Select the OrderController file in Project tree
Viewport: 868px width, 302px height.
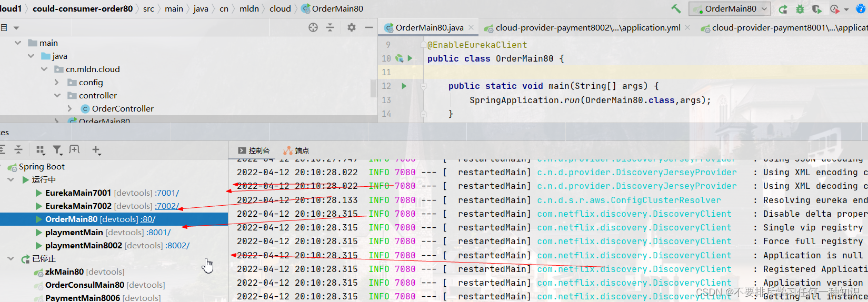point(123,108)
